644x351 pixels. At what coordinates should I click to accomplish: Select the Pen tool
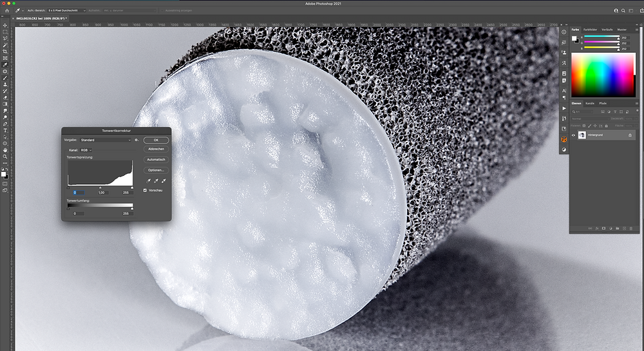[x=5, y=124]
